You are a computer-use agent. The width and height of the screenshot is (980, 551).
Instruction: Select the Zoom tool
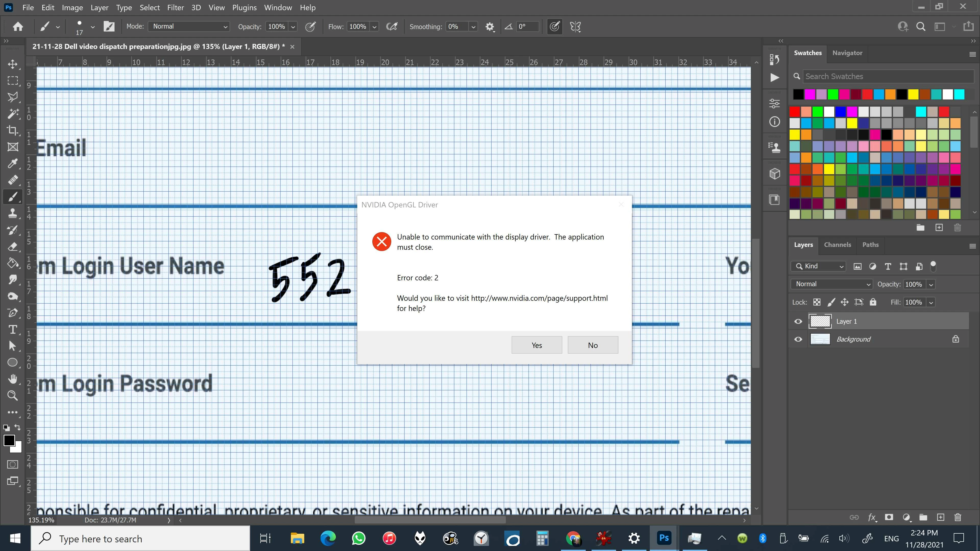tap(13, 395)
